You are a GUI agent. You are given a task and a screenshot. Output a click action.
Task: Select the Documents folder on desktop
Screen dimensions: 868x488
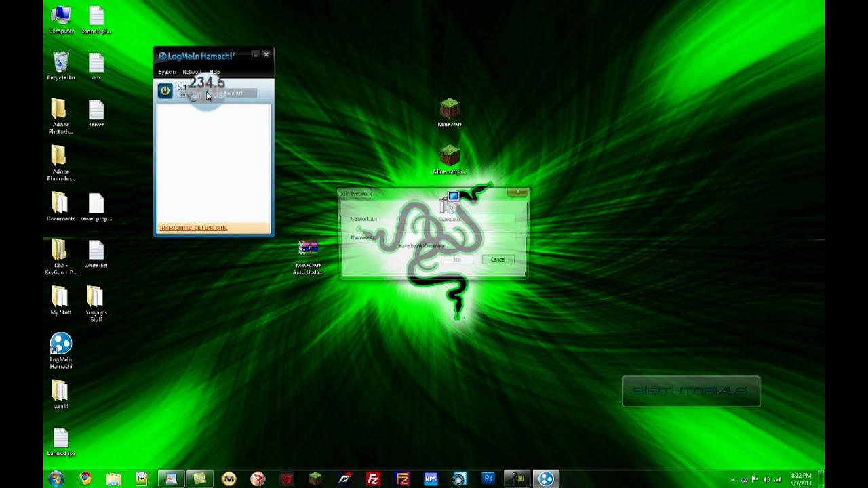(x=60, y=207)
